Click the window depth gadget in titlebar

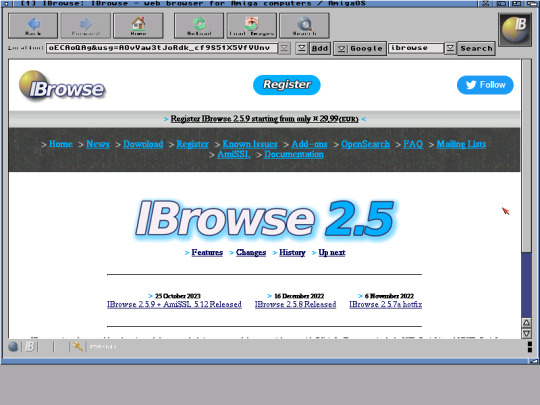532,3
